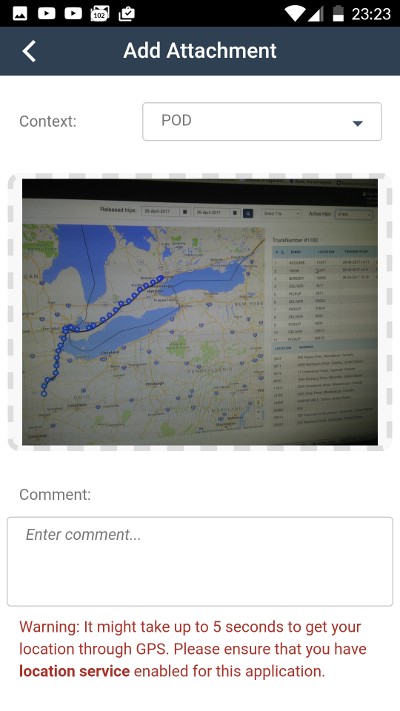400x711 pixels.
Task: Tap the red GPS warning message
Action: [193, 649]
